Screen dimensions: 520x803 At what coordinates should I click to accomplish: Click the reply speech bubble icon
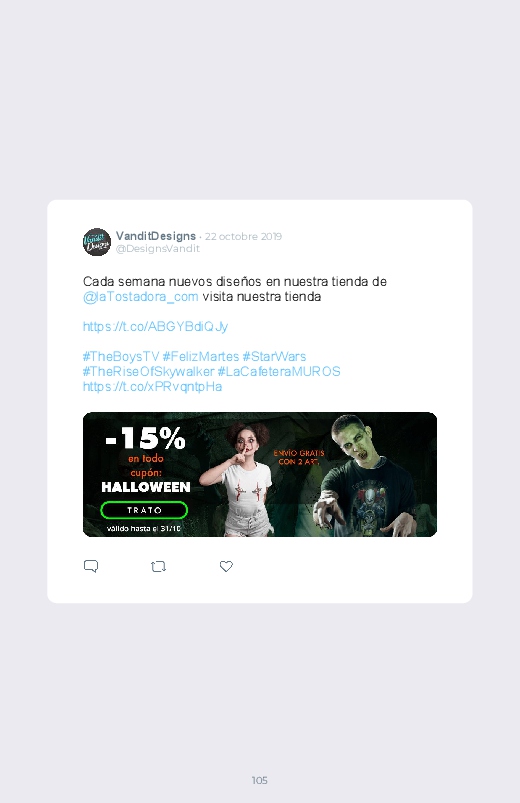click(91, 566)
